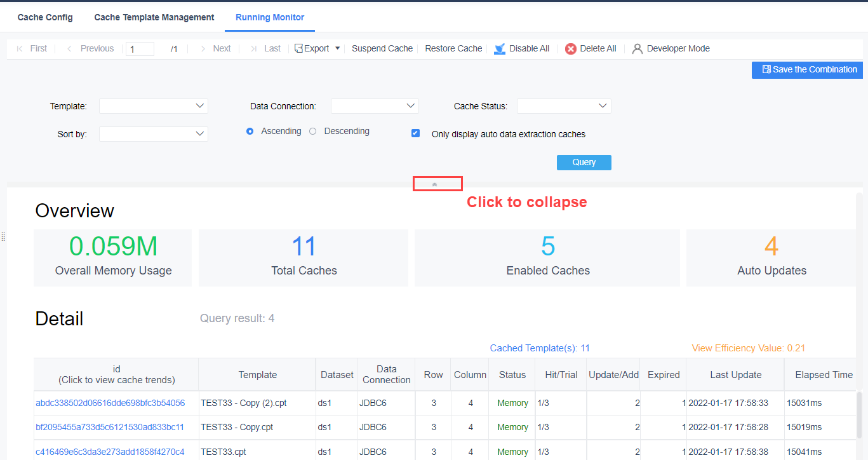Click the Status column header
The width and height of the screenshot is (868, 460).
[512, 375]
